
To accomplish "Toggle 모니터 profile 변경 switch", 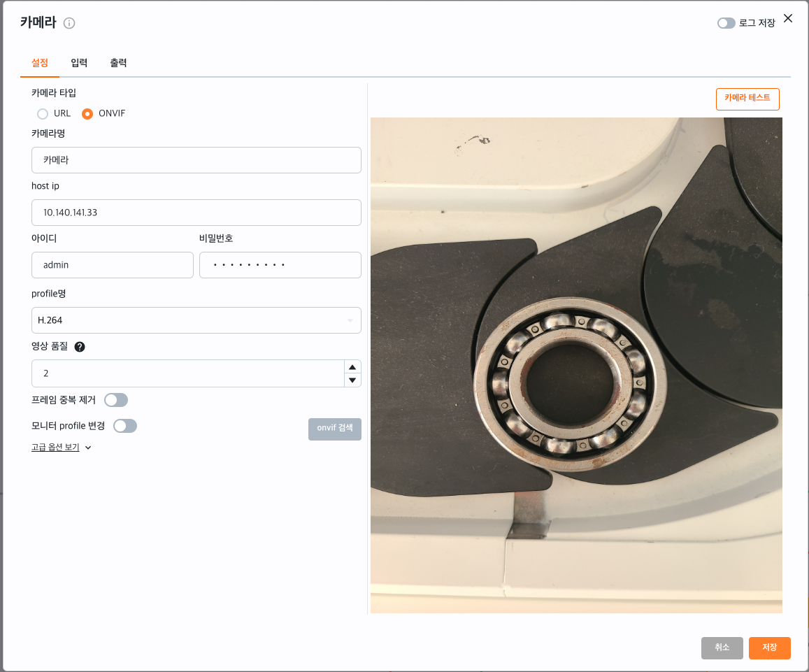I will [x=125, y=426].
